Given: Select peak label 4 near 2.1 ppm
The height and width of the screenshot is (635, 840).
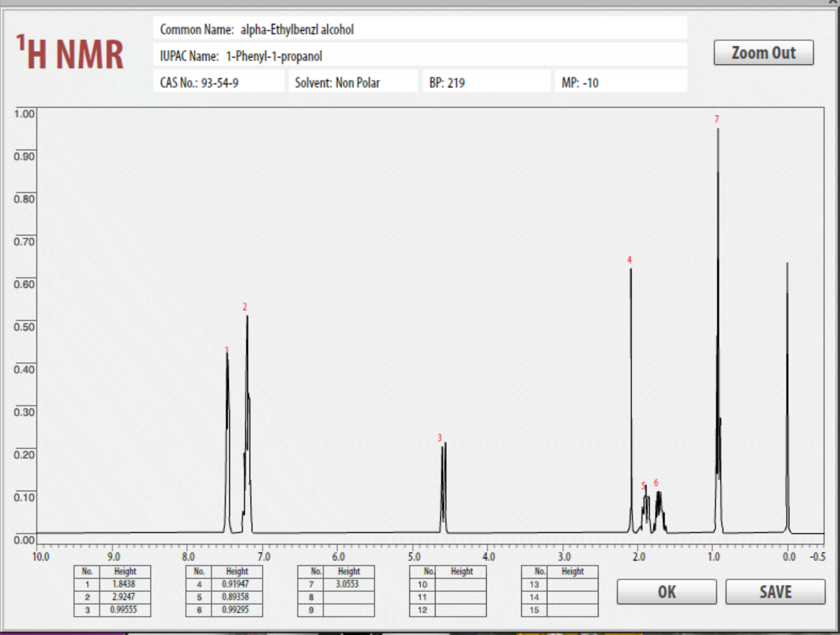Looking at the screenshot, I should (629, 260).
